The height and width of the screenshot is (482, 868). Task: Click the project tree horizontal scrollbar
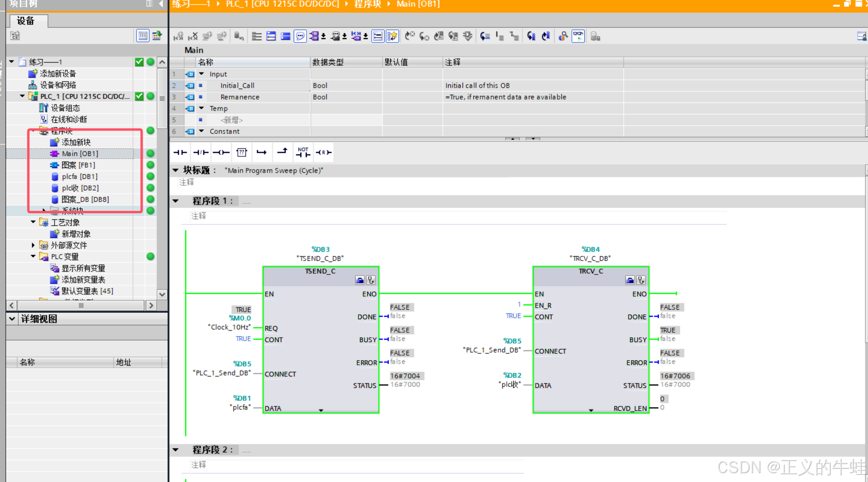tap(81, 305)
